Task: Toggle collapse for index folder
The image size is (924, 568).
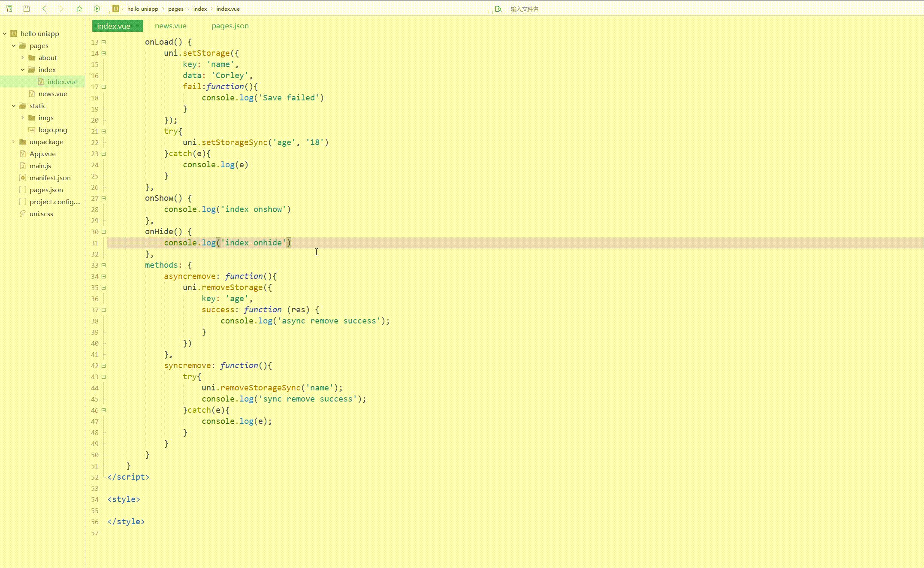Action: pyautogui.click(x=23, y=69)
